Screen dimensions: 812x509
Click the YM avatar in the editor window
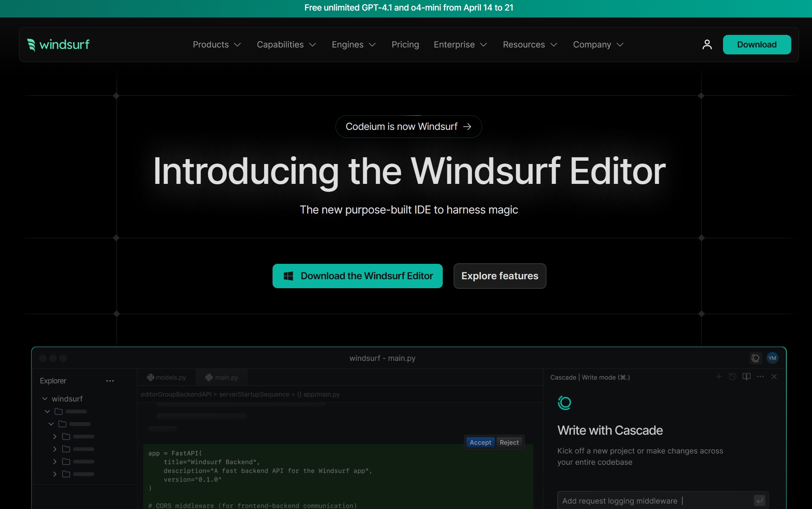click(x=772, y=358)
